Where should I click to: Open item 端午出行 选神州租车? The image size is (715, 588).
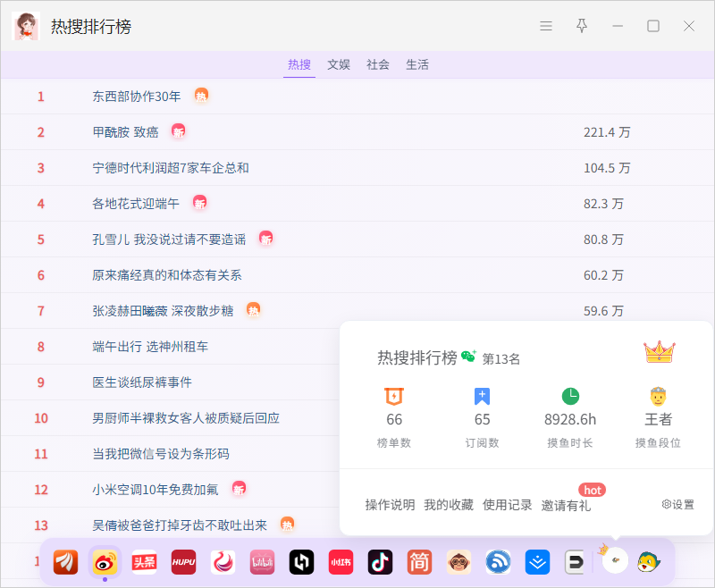(x=150, y=347)
